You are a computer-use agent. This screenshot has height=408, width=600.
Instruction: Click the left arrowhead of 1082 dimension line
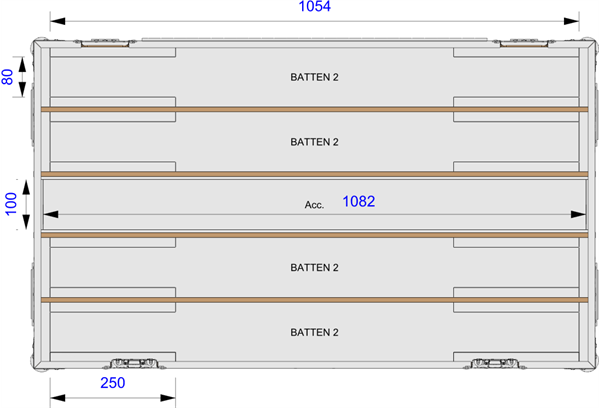(50, 214)
